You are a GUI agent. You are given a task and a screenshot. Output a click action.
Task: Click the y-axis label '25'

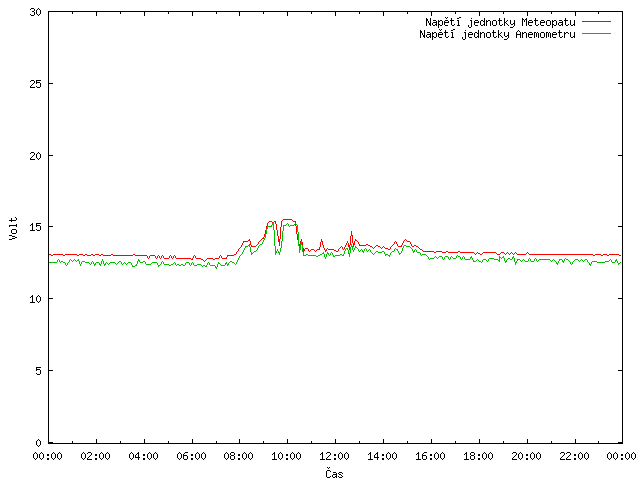tap(36, 84)
